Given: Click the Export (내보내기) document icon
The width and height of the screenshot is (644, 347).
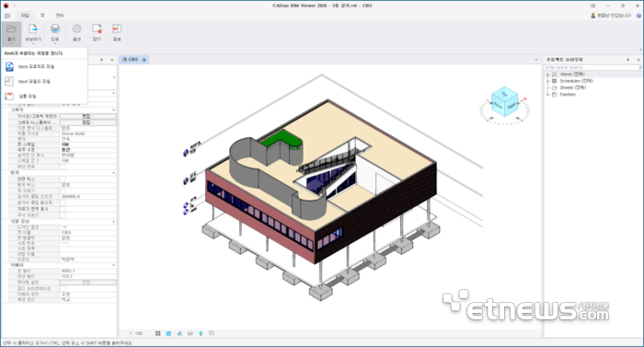Looking at the screenshot, I should [33, 29].
